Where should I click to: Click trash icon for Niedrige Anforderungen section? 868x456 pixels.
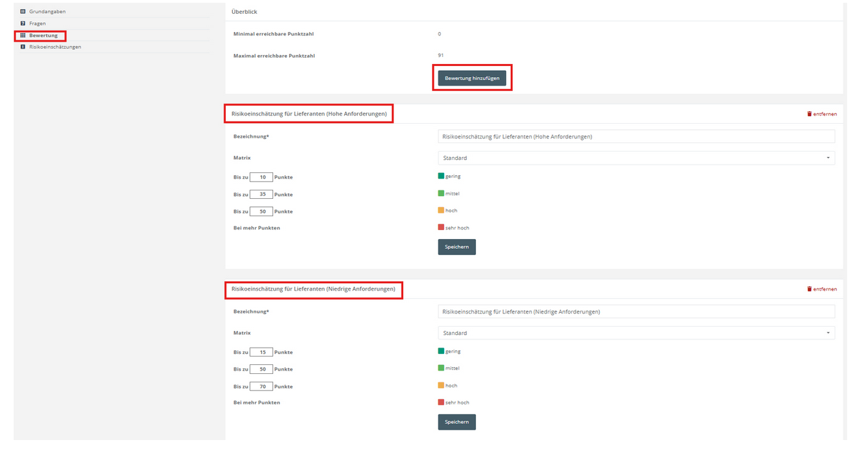point(809,289)
